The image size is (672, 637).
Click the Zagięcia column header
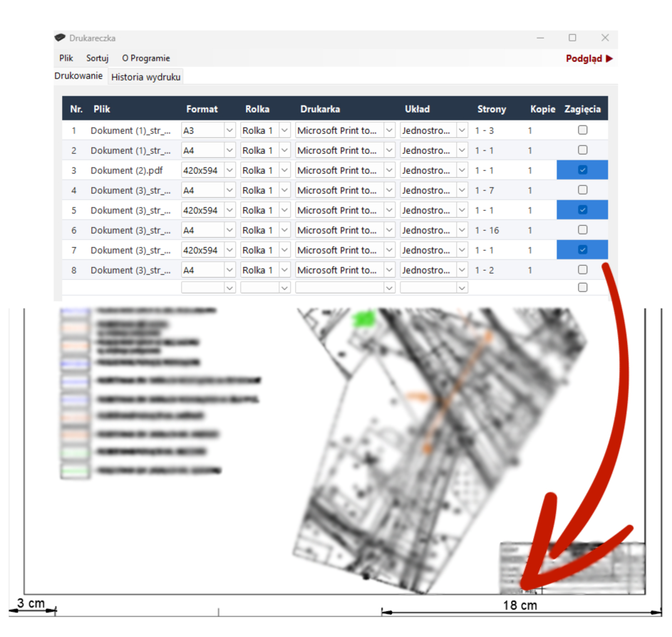(x=582, y=109)
